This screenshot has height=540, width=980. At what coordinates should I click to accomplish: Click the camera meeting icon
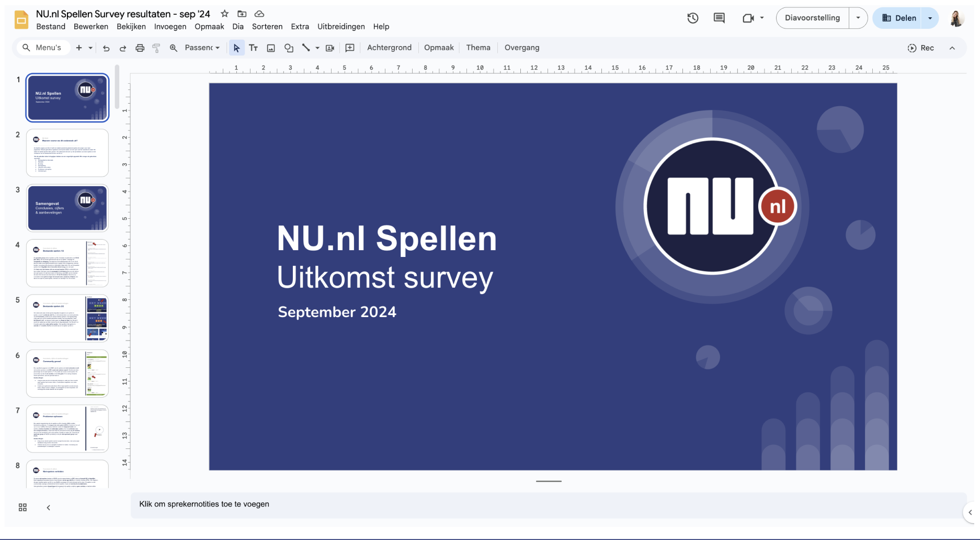pyautogui.click(x=748, y=18)
